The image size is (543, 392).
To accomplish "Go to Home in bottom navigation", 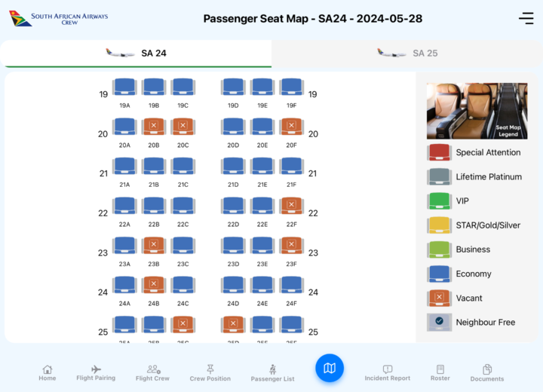I will pyautogui.click(x=48, y=373).
